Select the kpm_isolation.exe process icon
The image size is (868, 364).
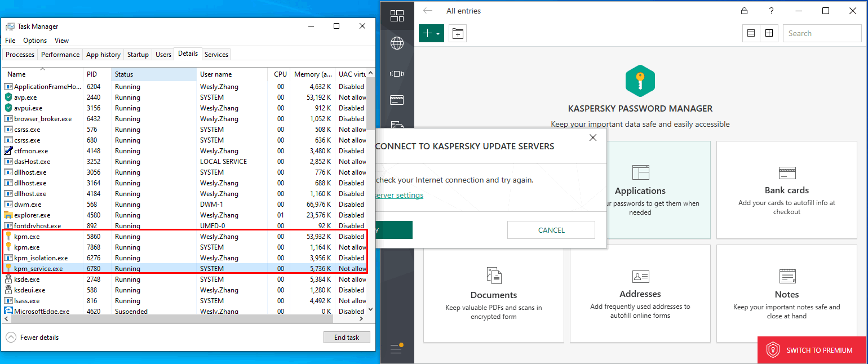[x=8, y=258]
